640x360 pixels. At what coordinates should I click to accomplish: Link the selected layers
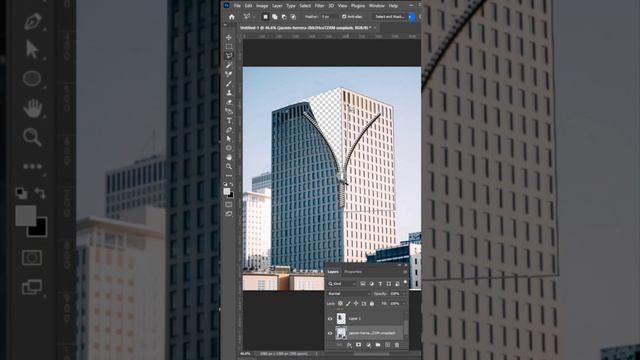tap(340, 345)
